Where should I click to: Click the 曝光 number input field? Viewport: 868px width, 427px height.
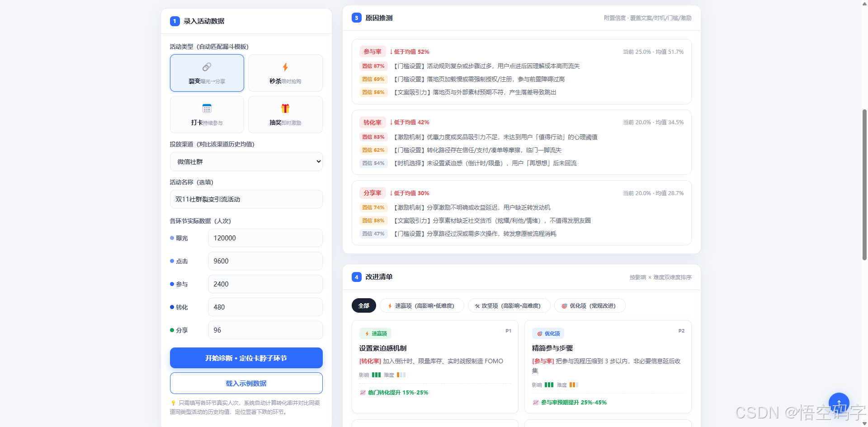(265, 238)
